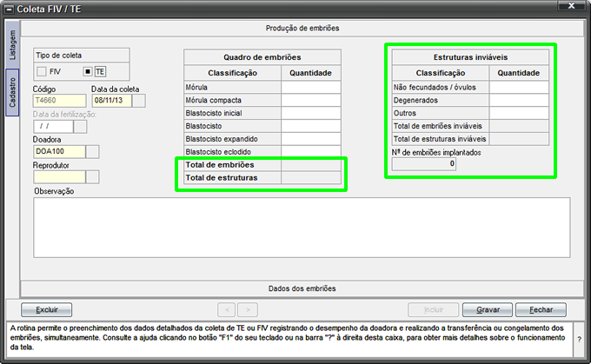This screenshot has width=591, height=364.
Task: Click the Total de estruturas row label
Action: 222,178
